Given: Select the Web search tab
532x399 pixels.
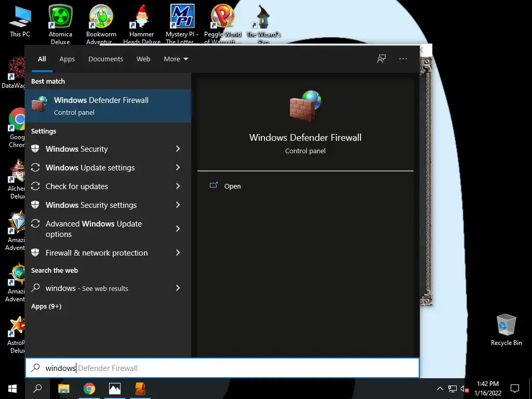Looking at the screenshot, I should 143,59.
